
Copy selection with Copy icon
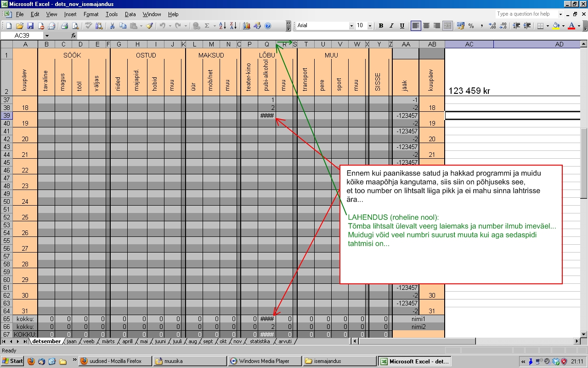(x=123, y=26)
